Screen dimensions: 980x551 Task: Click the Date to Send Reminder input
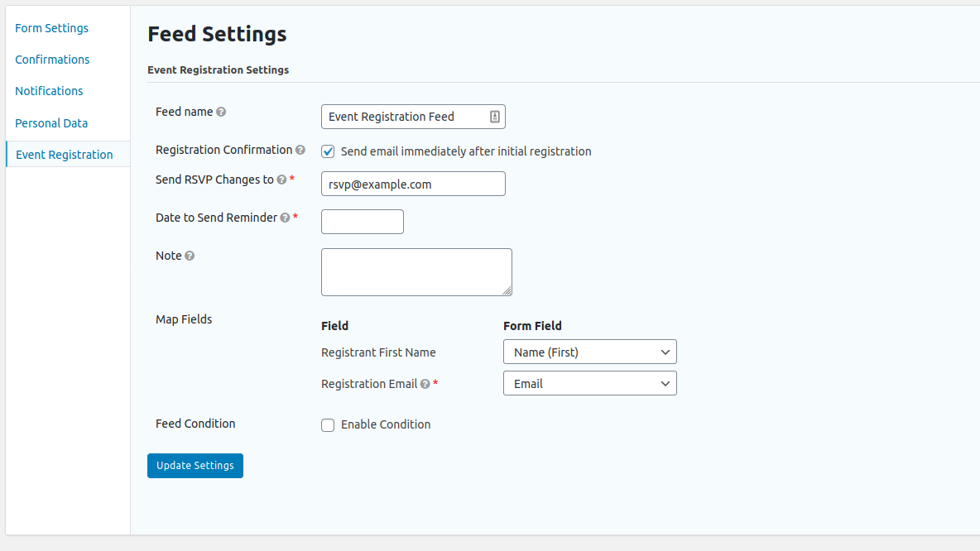(x=363, y=222)
